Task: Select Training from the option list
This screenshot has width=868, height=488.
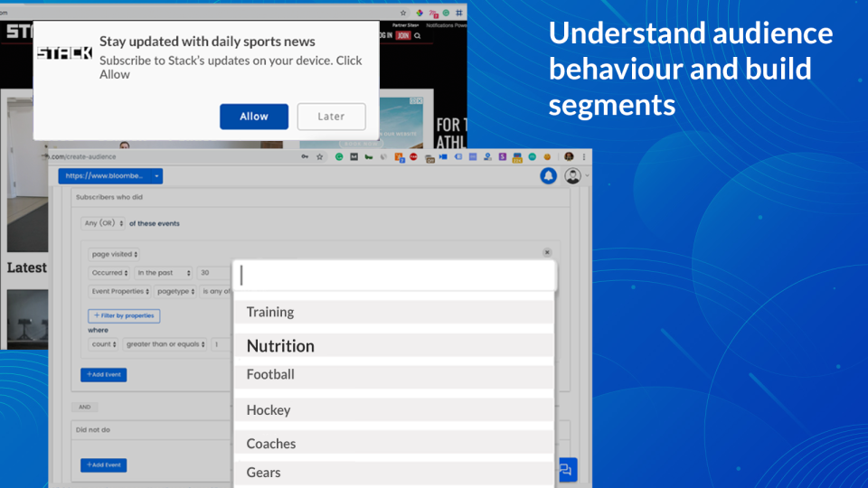Action: tap(394, 312)
